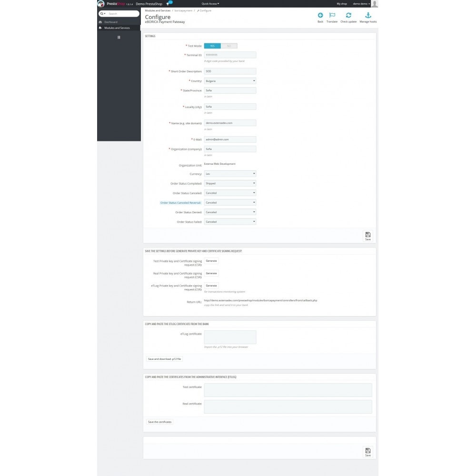The width and height of the screenshot is (476, 476).
Task: Click Save the certificates button
Action: coord(159,422)
